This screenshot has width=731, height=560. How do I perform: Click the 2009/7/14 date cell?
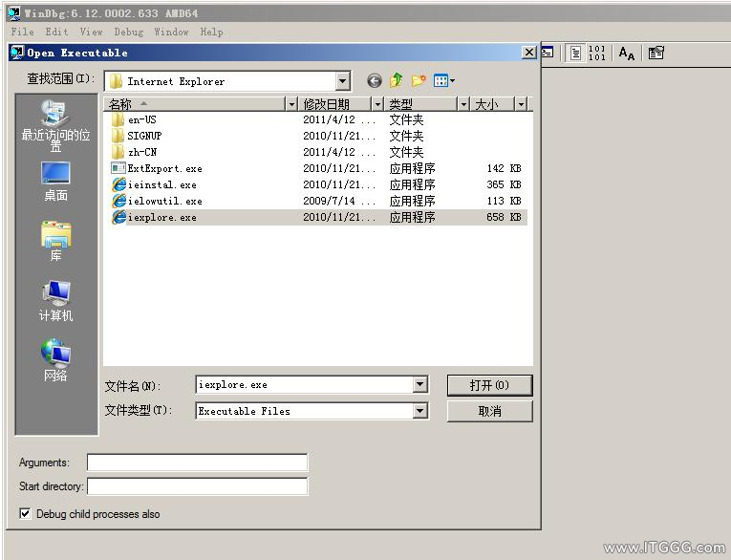tap(339, 201)
